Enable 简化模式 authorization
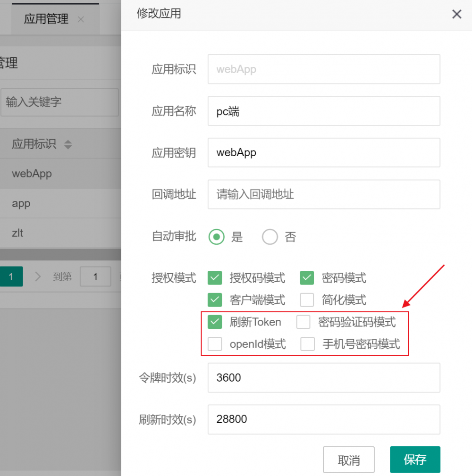The width and height of the screenshot is (472, 476). point(307,300)
